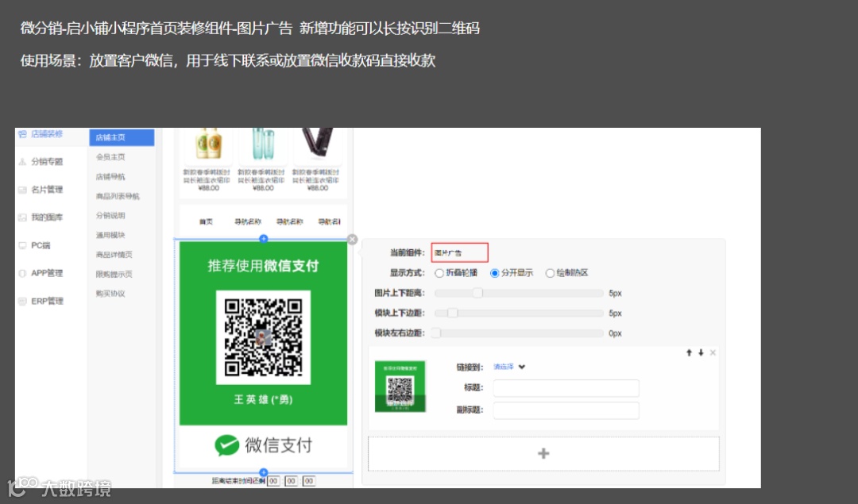
Task: Click the teal bottles product thumbnail
Action: 263,144
